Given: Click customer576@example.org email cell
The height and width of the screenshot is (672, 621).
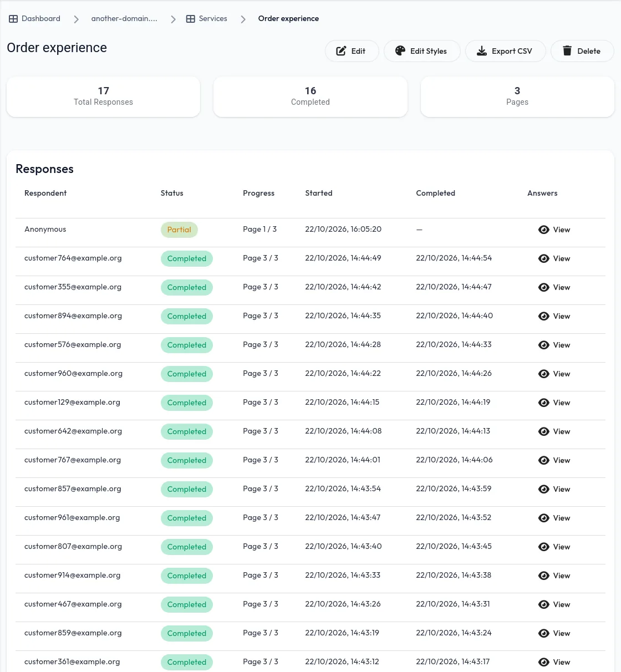Looking at the screenshot, I should click(73, 344).
